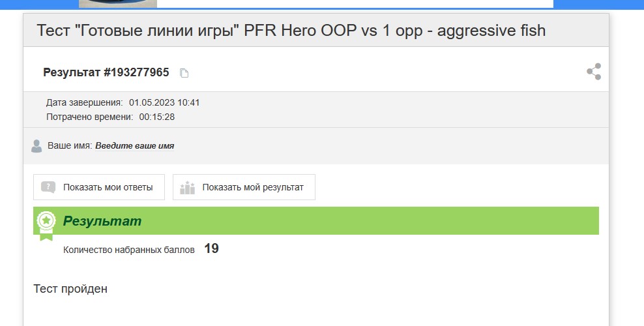The image size is (644, 326).
Task: Click the Ваше имя label
Action: (x=70, y=146)
